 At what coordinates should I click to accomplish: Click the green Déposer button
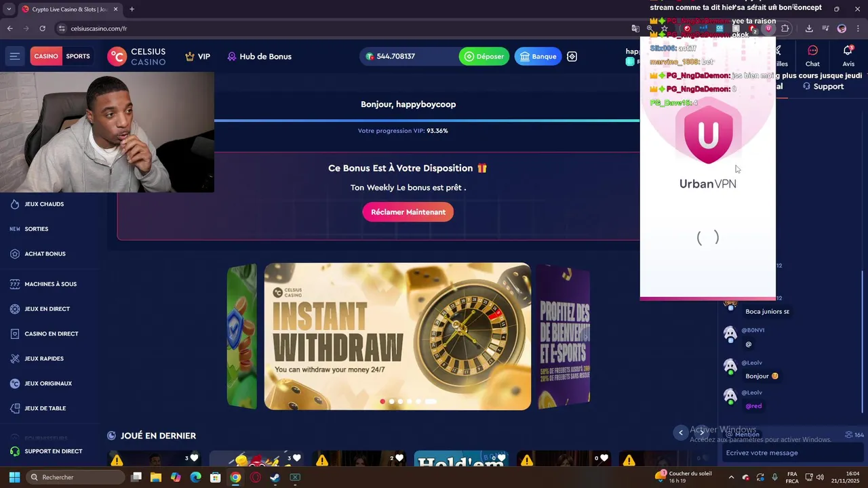pyautogui.click(x=484, y=56)
